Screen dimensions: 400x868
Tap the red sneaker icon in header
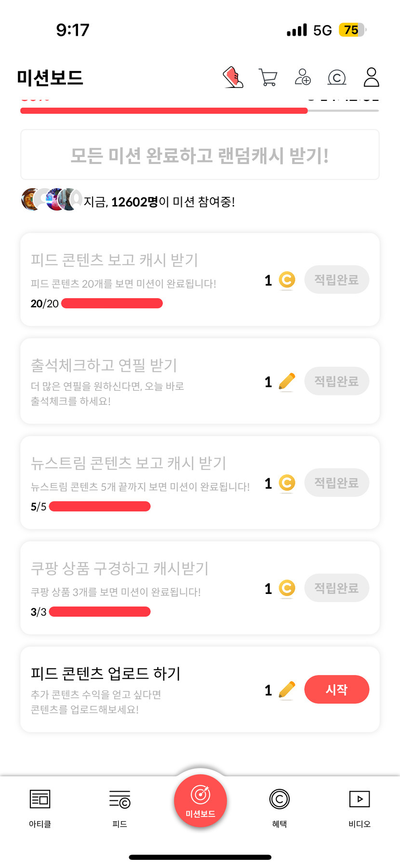click(233, 77)
